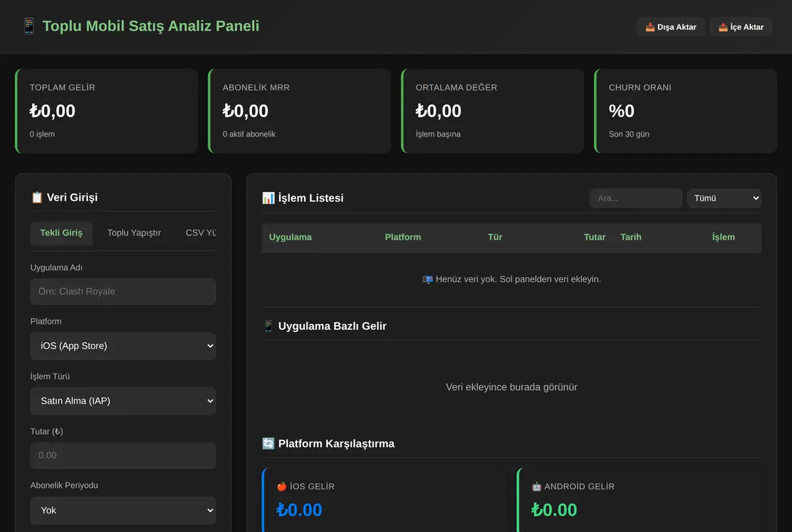Click the 'Veri ekleyince burada görünür' placeholder text
792x532 pixels.
click(x=511, y=387)
